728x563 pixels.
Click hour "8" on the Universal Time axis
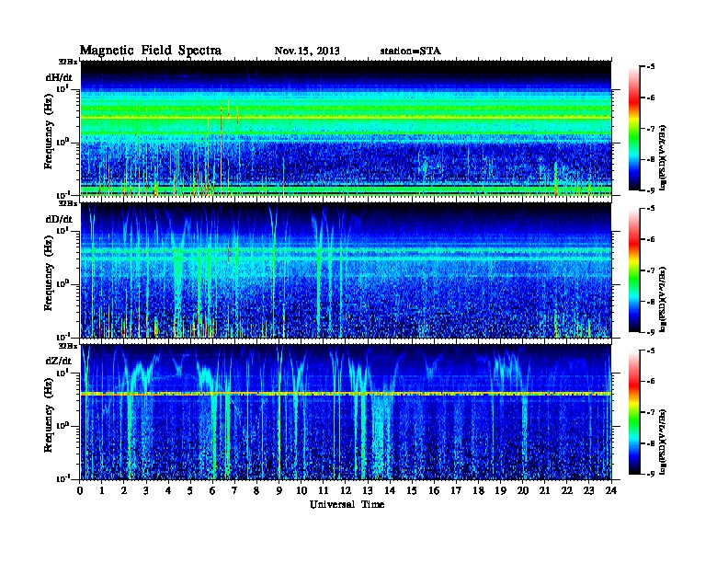256,490
